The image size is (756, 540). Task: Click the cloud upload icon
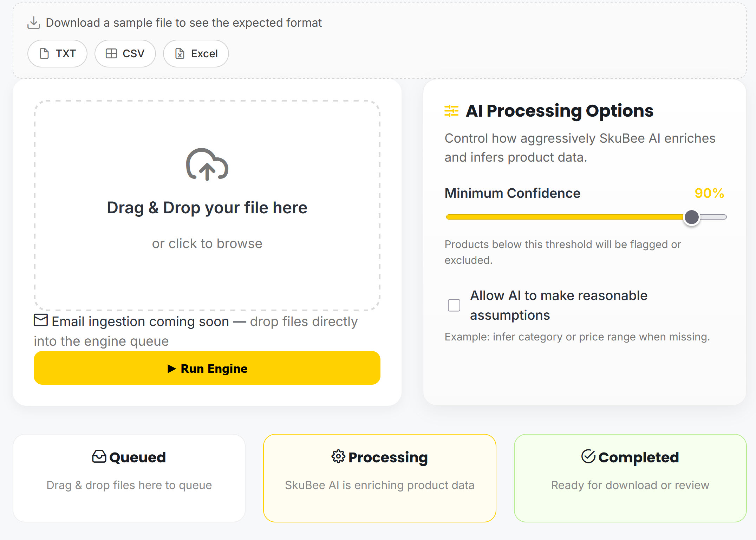coord(207,164)
